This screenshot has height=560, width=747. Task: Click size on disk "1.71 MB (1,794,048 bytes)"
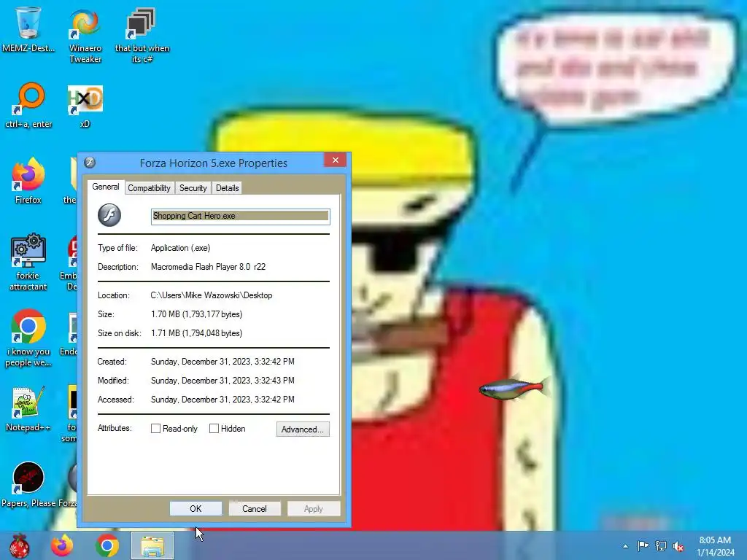(x=197, y=333)
